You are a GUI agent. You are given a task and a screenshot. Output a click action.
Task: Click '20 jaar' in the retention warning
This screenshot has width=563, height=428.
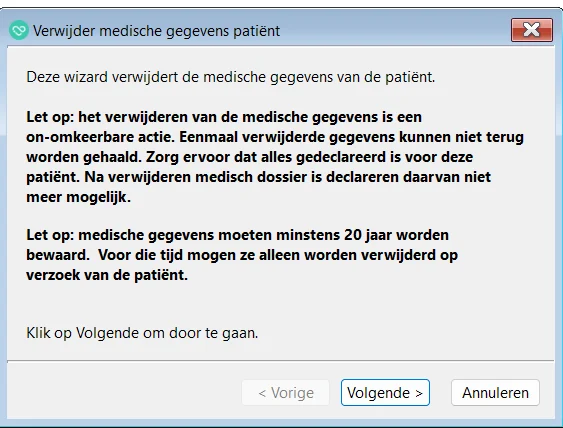point(368,235)
